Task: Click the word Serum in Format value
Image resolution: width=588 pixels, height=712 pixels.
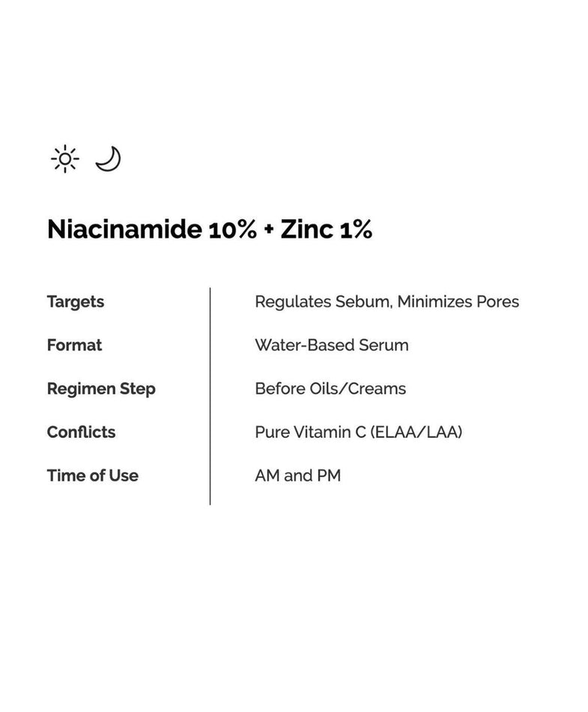Action: [384, 345]
